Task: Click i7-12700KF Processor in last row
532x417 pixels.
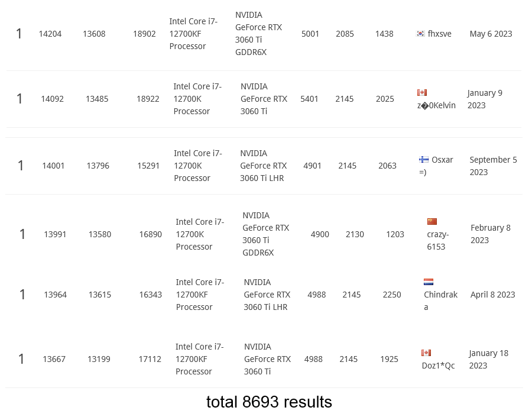Action: [200, 359]
